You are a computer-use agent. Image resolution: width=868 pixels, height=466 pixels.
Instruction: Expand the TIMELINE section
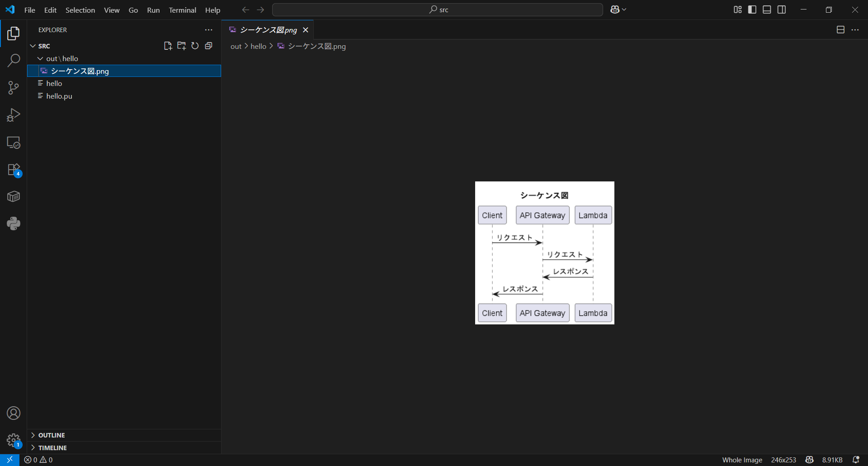(x=52, y=448)
